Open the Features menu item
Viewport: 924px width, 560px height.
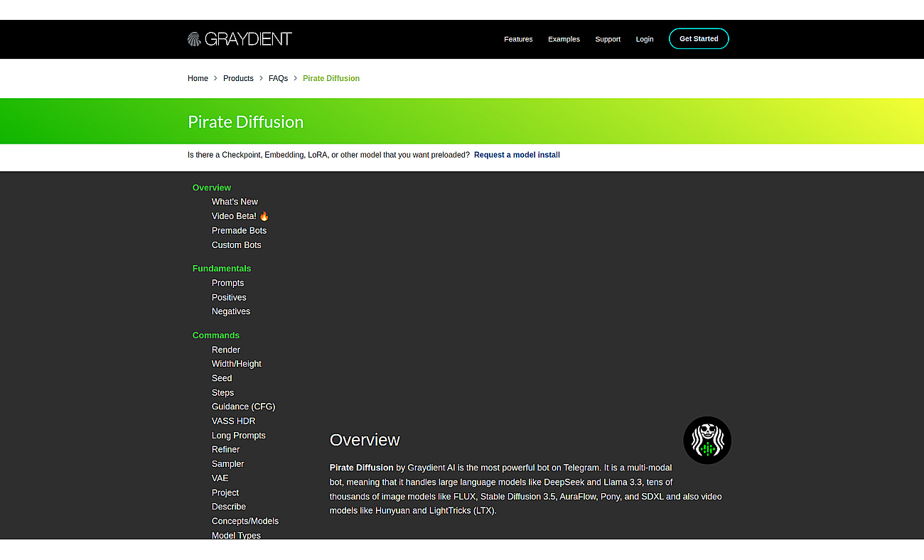tap(518, 39)
